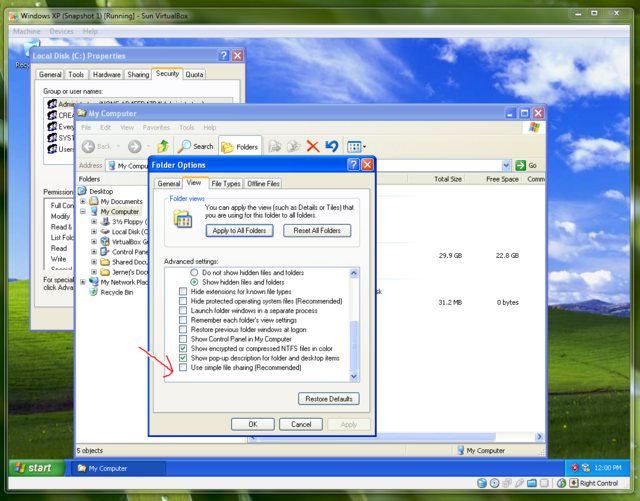Viewport: 640px width, 501px height.
Task: Expand Local Disk (C:) tree node
Action: [94, 232]
